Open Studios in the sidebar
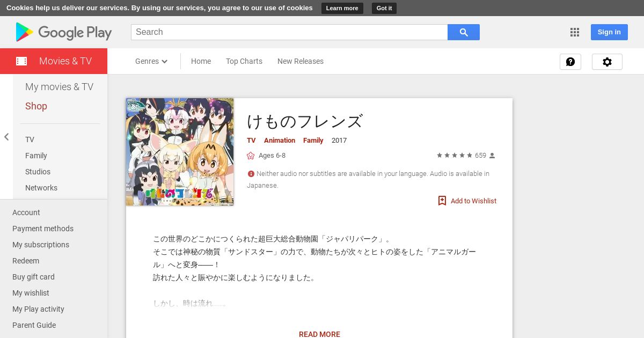This screenshot has height=338, width=644. [x=38, y=172]
